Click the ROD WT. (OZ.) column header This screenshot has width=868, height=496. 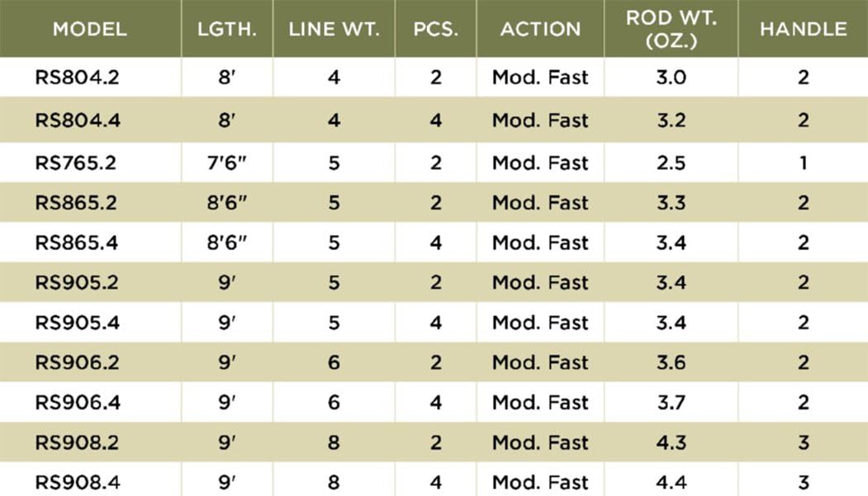point(671,30)
